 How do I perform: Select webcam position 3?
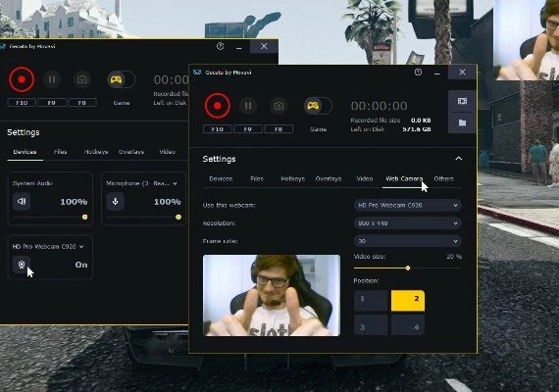click(371, 324)
